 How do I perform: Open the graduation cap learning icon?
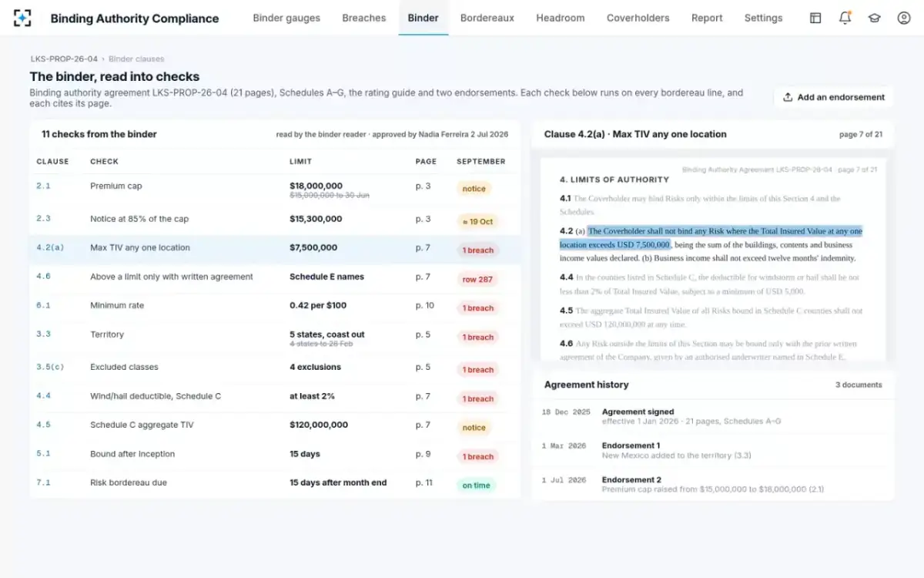(x=875, y=18)
